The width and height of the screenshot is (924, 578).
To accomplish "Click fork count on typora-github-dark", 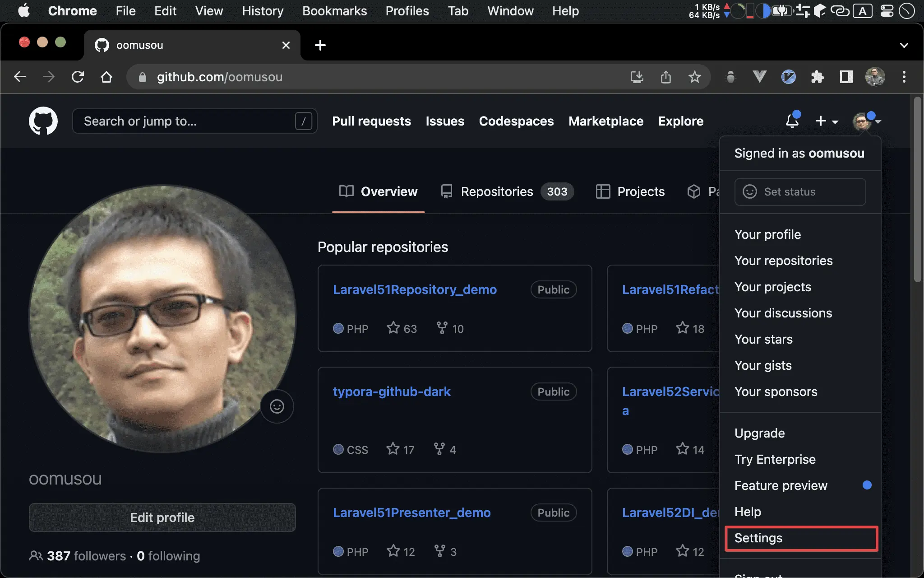I will click(445, 449).
